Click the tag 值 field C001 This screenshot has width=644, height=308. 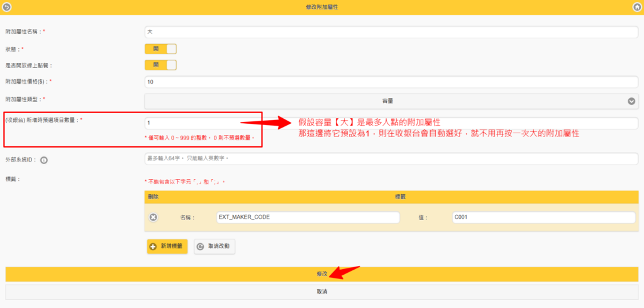543,217
